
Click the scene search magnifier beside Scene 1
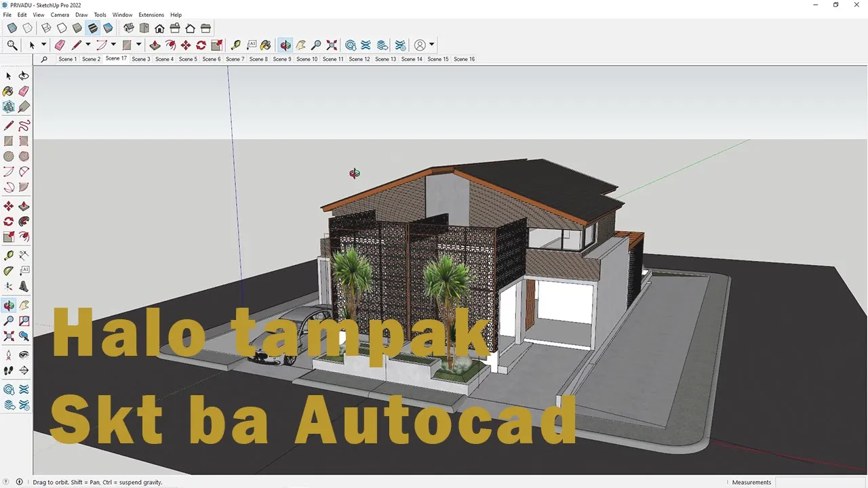tap(44, 59)
